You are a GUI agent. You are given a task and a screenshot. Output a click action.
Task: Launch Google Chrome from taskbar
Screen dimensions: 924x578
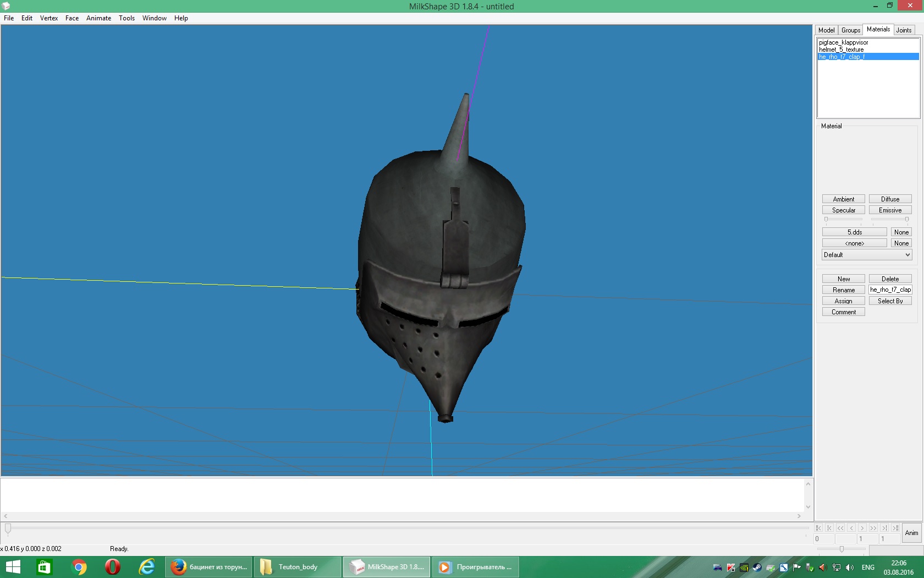click(x=79, y=567)
